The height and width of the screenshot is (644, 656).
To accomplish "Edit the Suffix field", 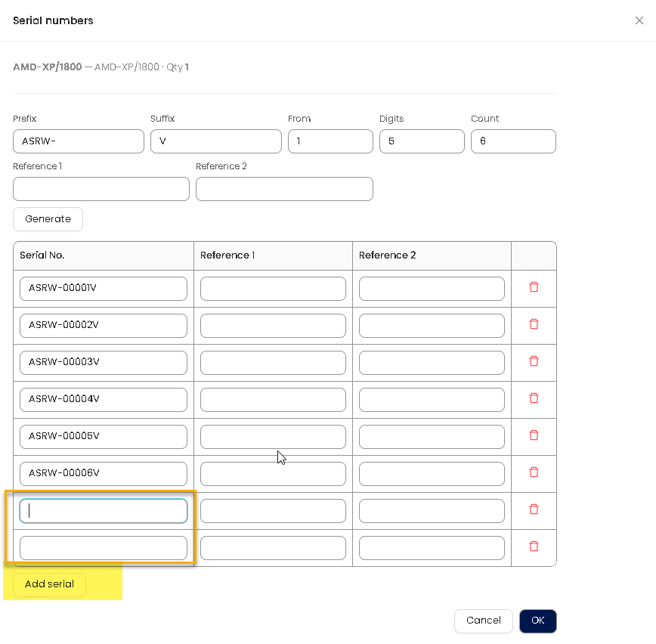I will click(x=216, y=141).
